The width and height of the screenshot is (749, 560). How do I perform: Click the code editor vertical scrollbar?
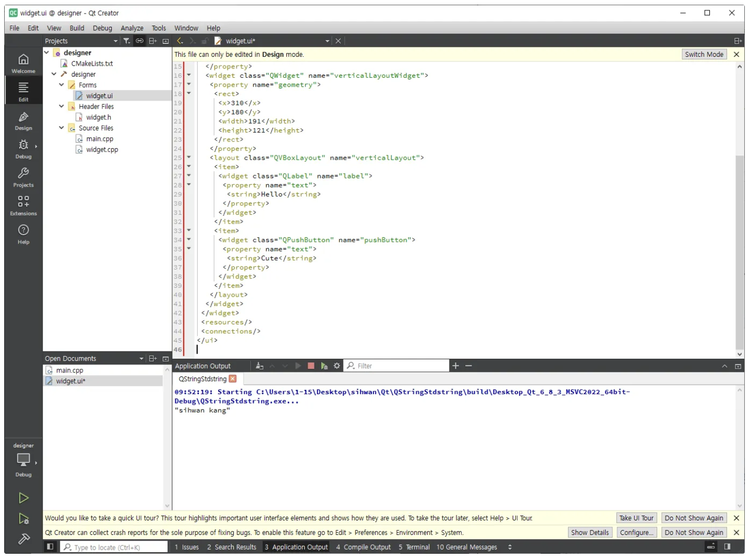pyautogui.click(x=740, y=252)
